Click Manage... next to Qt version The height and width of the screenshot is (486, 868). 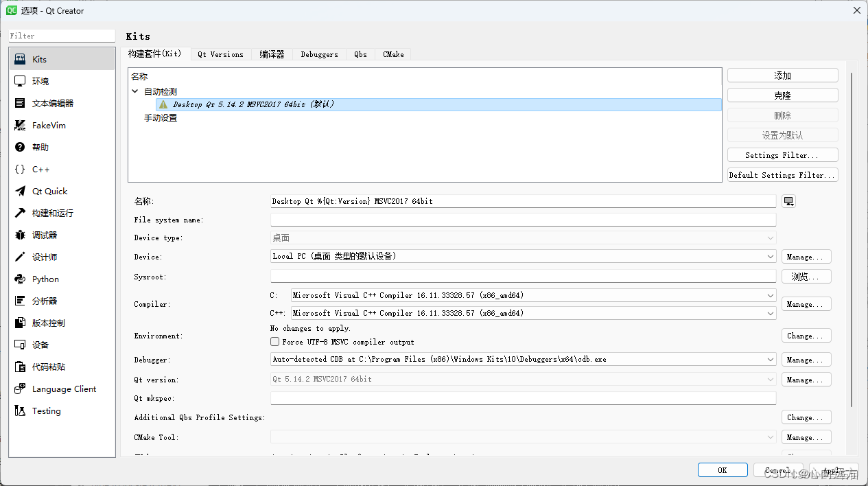click(x=806, y=380)
